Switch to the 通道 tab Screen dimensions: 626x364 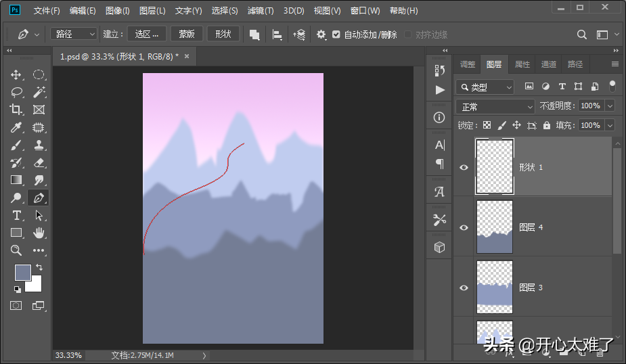pyautogui.click(x=549, y=64)
